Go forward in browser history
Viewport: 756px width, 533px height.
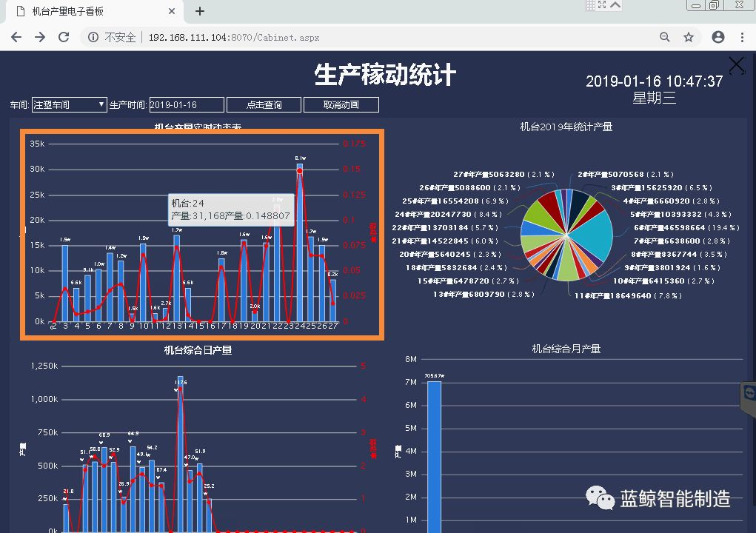click(x=40, y=37)
